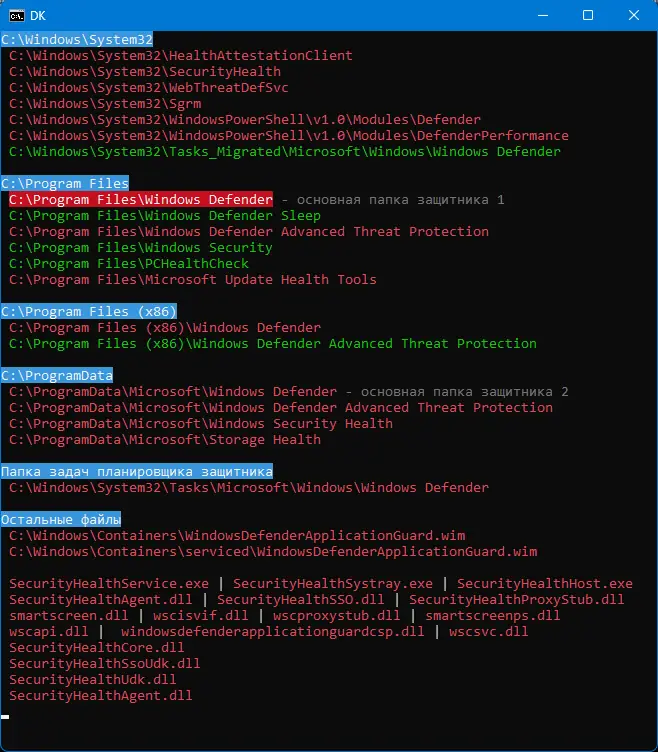Minimize the DK console window
658x752 pixels.
point(543,15)
